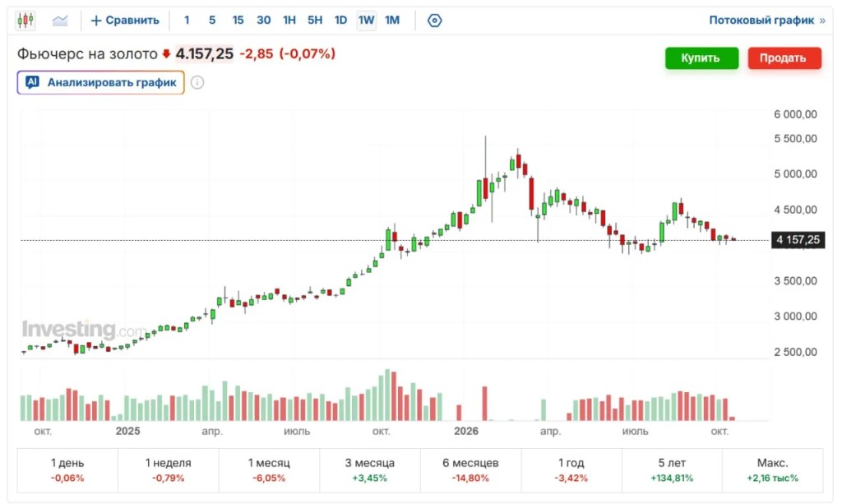Switch chart to 1W interval
This screenshot has height=504, width=842.
(x=366, y=21)
